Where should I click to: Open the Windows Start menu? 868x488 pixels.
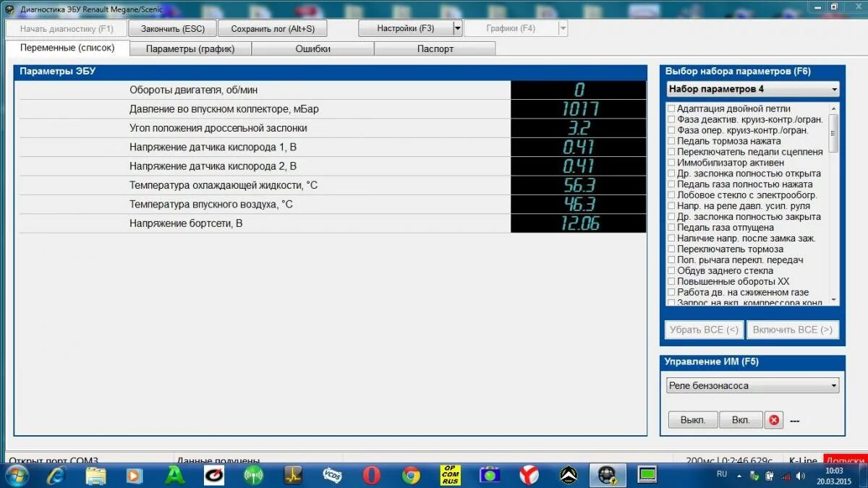[x=17, y=475]
